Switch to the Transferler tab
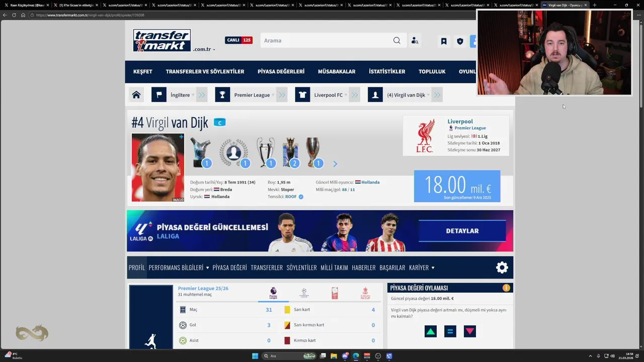 pos(267,267)
